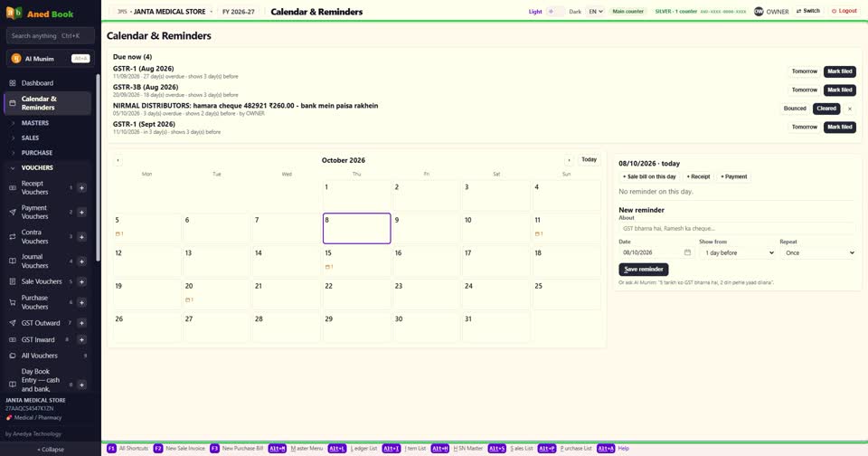This screenshot has height=456, width=868.
Task: Collapse the sidebar
Action: (x=51, y=450)
